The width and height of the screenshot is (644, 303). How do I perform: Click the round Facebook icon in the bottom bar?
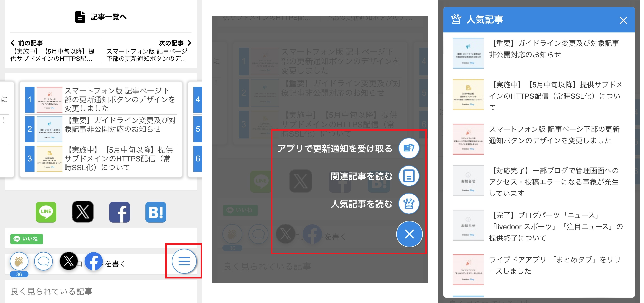click(94, 261)
